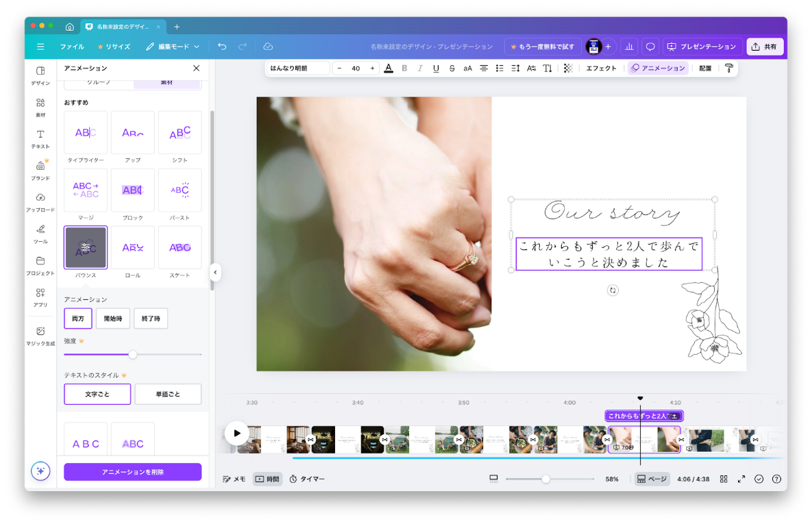This screenshot has height=524, width=812.
Task: Select the ブロック animation
Action: click(132, 190)
